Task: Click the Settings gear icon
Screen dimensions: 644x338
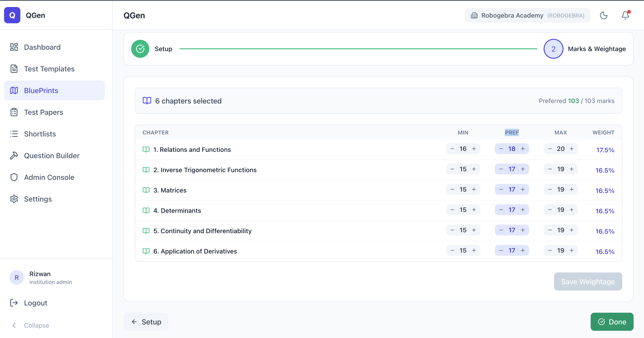Action: click(x=14, y=199)
